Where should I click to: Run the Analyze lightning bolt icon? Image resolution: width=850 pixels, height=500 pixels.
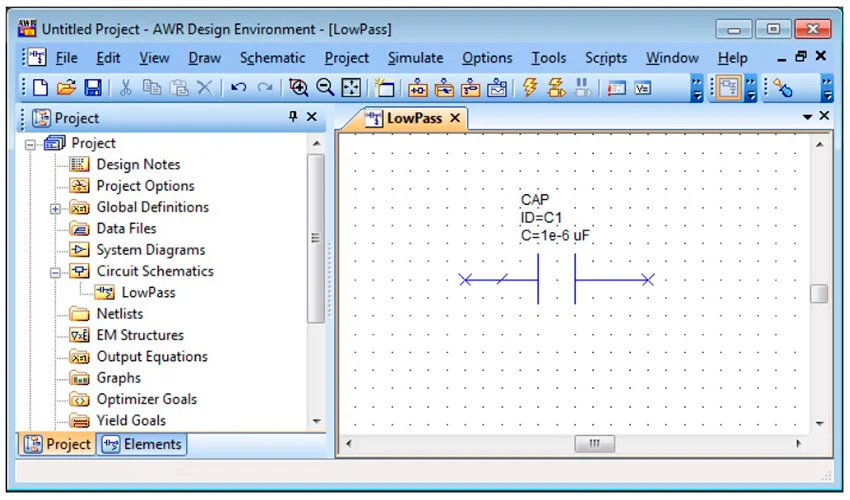tap(530, 89)
